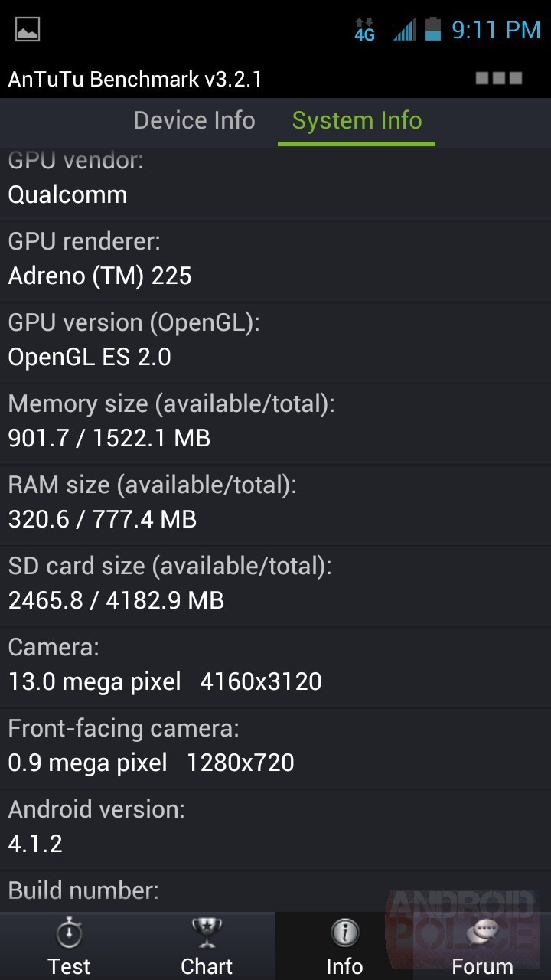Select the System Info tab
Image resolution: width=551 pixels, height=980 pixels.
(x=357, y=120)
